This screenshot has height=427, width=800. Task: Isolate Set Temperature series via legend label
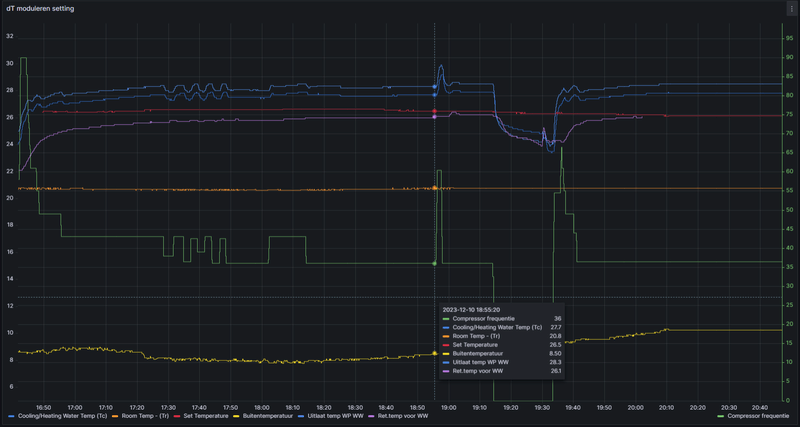click(204, 415)
